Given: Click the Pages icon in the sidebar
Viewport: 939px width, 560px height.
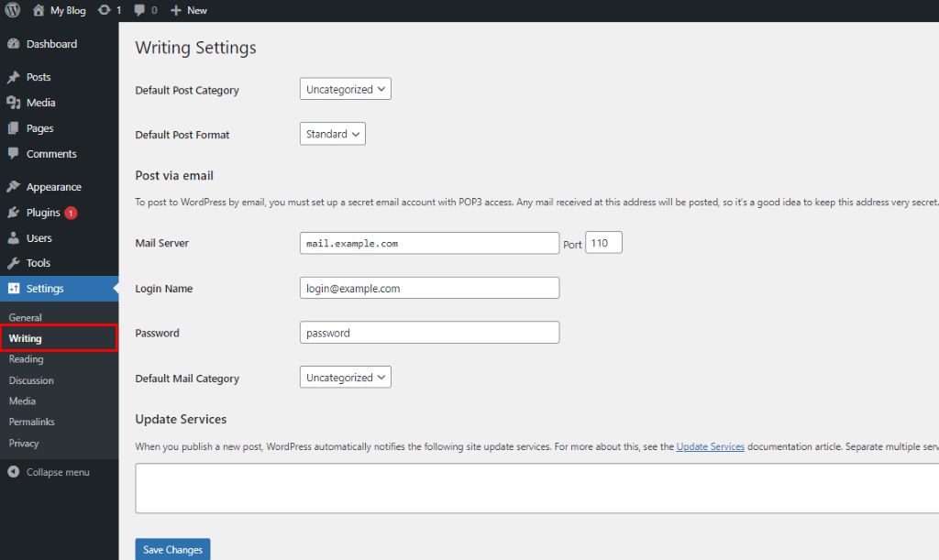Looking at the screenshot, I should [15, 128].
